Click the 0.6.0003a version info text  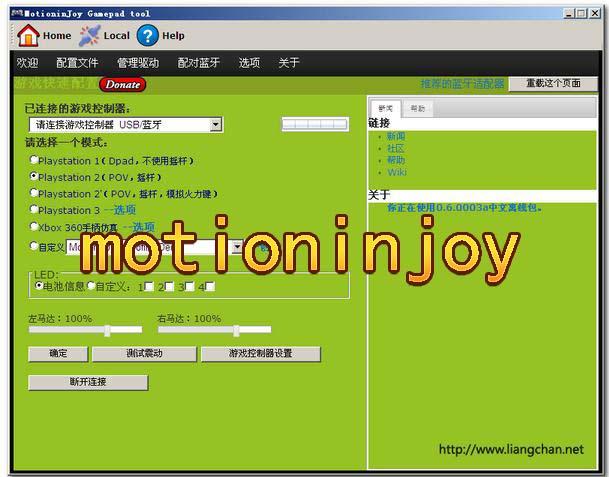(464, 208)
